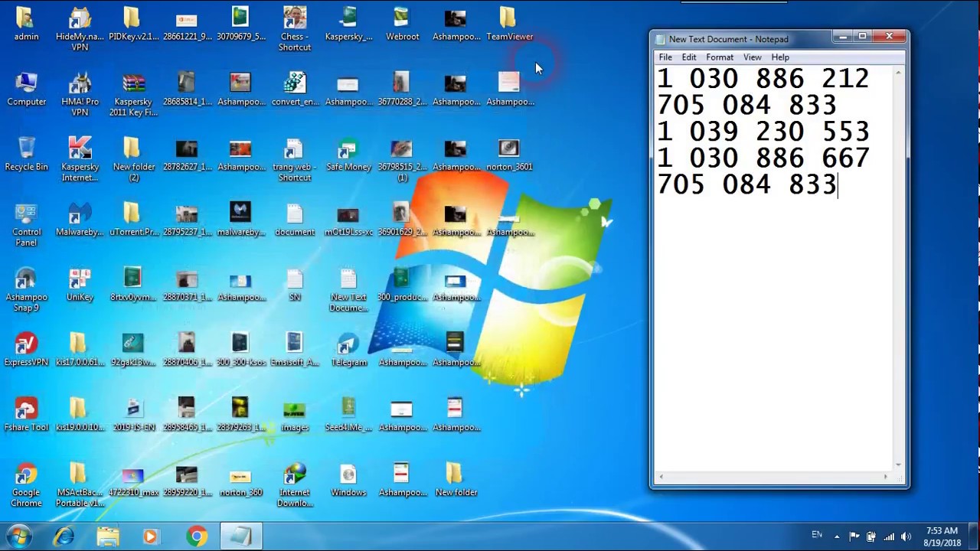
Task: Select the Webroot desktop icon
Action: 402,24
